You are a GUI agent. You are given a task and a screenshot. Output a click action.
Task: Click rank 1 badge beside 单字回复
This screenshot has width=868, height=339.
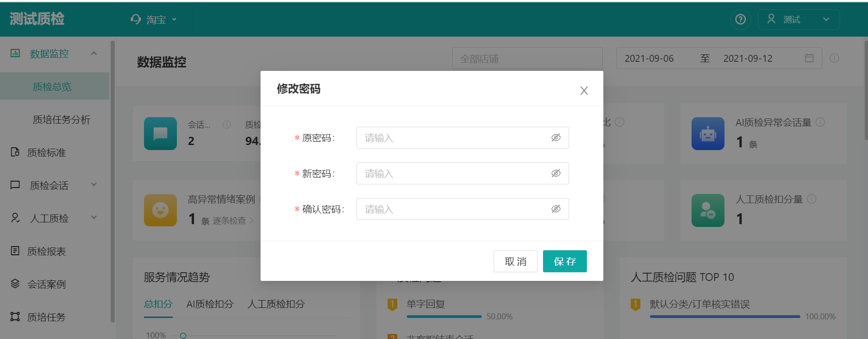coord(392,304)
